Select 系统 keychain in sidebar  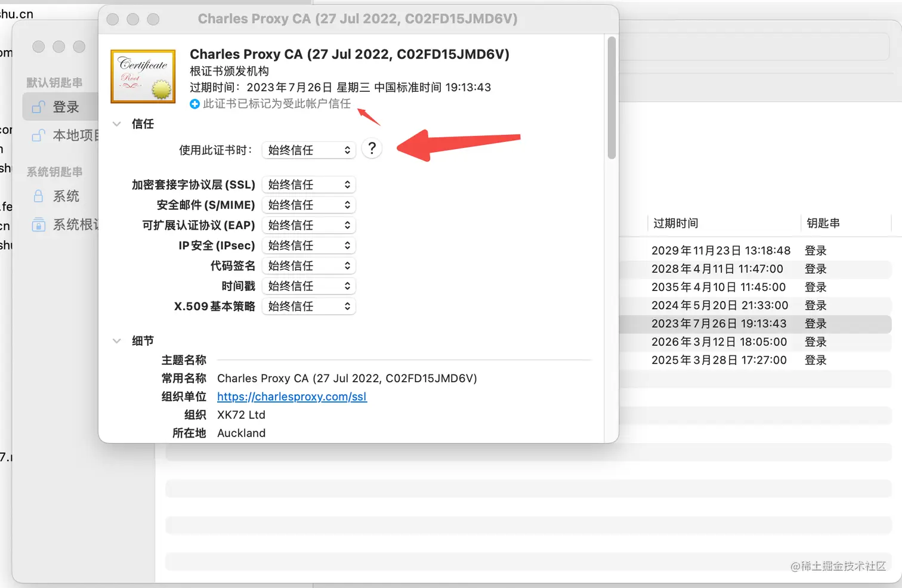[x=61, y=196]
